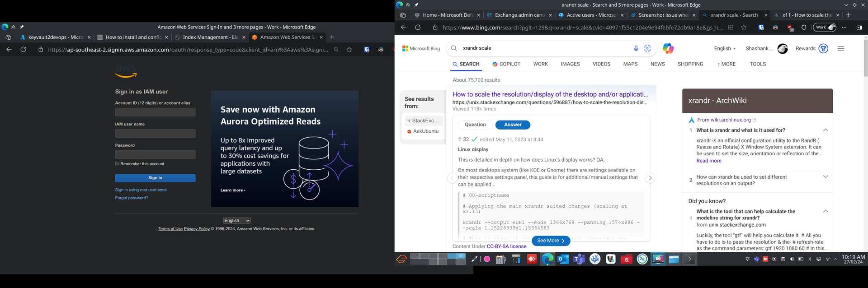Go back in the Bing search window
868x288 pixels.
point(404,27)
